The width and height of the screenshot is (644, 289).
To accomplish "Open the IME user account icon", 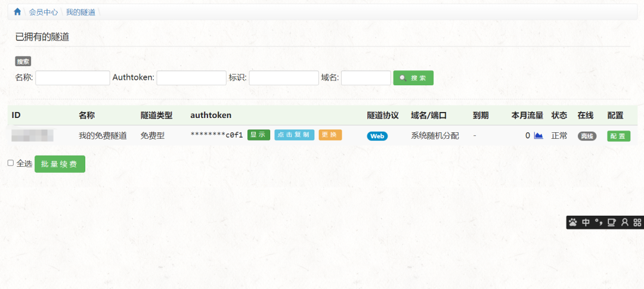I will [x=625, y=222].
